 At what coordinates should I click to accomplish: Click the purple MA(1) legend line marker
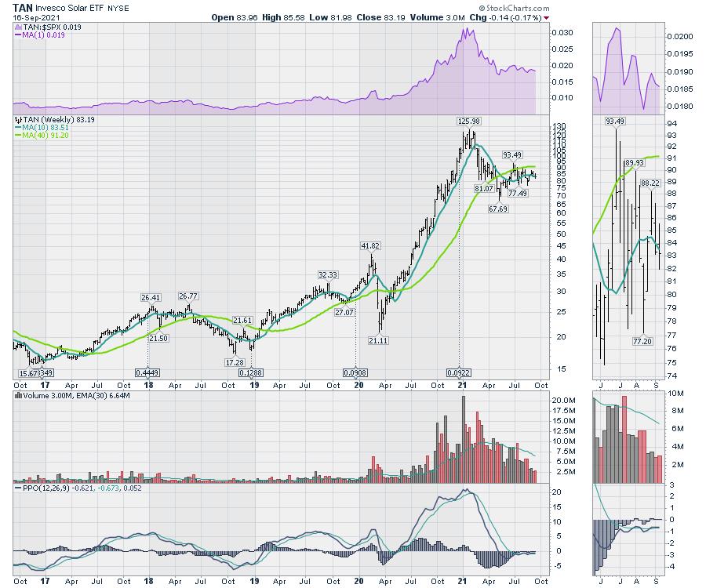coord(18,36)
